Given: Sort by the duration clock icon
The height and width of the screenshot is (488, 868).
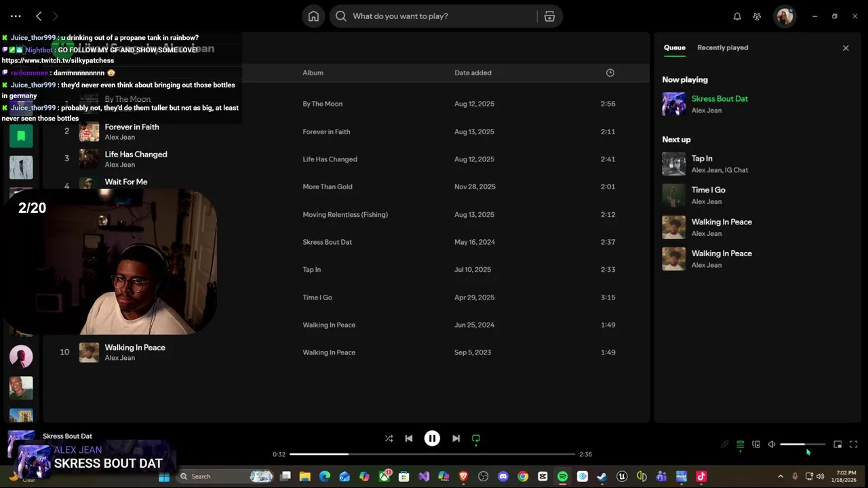Looking at the screenshot, I should pos(610,73).
